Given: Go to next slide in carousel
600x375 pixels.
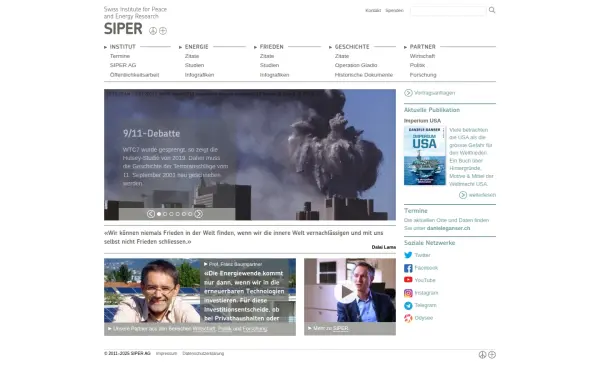Looking at the screenshot, I should pyautogui.click(x=199, y=214).
